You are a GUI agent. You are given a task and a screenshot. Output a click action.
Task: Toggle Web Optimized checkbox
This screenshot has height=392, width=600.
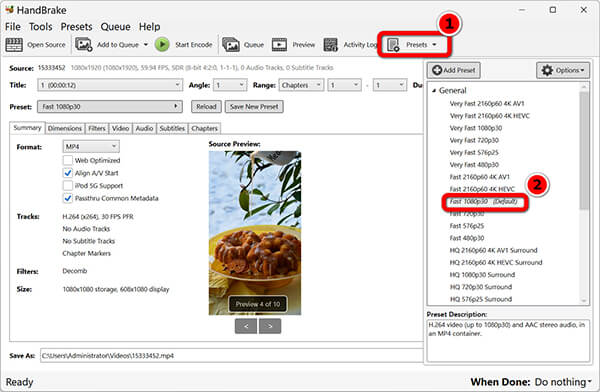(x=68, y=160)
